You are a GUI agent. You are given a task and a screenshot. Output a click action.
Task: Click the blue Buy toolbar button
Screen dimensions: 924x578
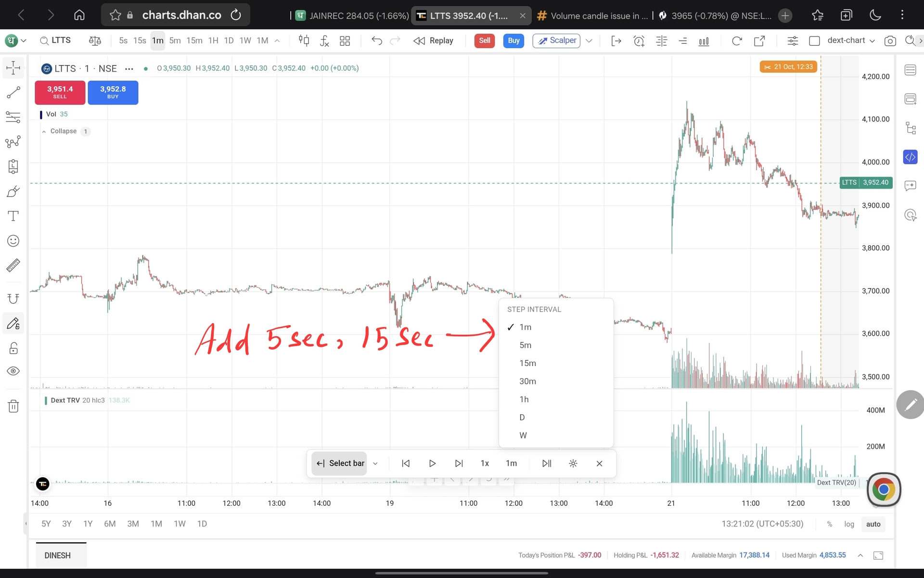(513, 41)
